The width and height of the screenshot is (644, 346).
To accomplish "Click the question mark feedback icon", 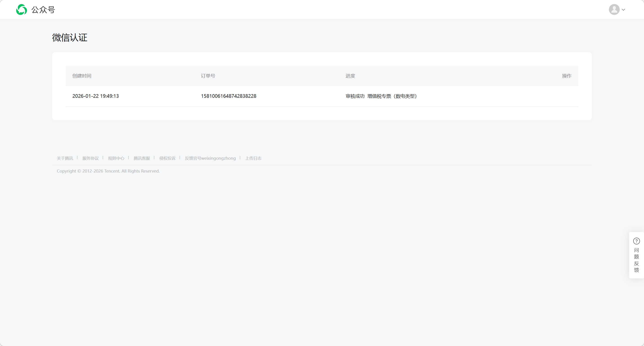I will 636,241.
